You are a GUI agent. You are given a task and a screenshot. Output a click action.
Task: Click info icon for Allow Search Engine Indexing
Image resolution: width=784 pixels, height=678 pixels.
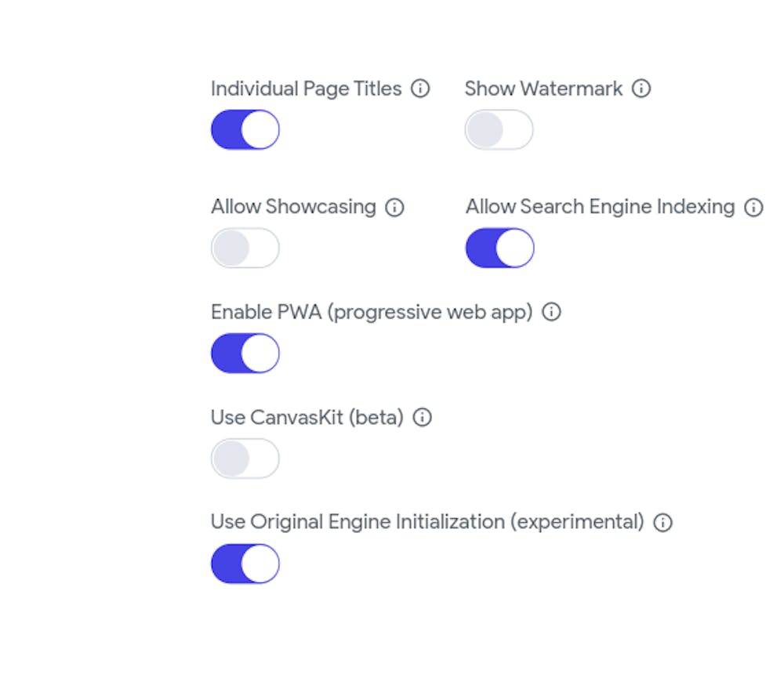point(753,208)
